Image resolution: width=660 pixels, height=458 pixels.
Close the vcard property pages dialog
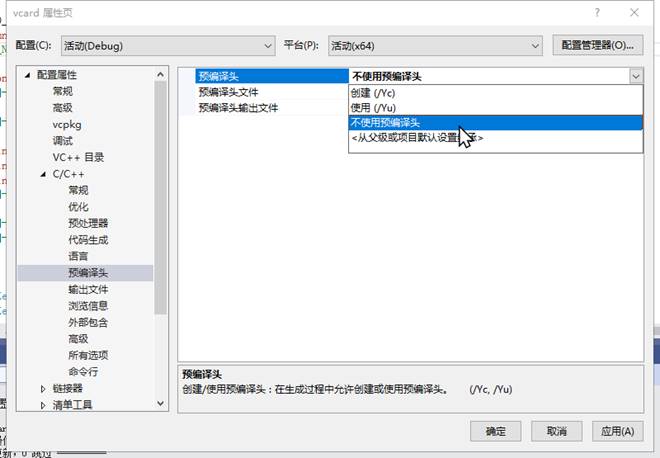click(x=635, y=12)
